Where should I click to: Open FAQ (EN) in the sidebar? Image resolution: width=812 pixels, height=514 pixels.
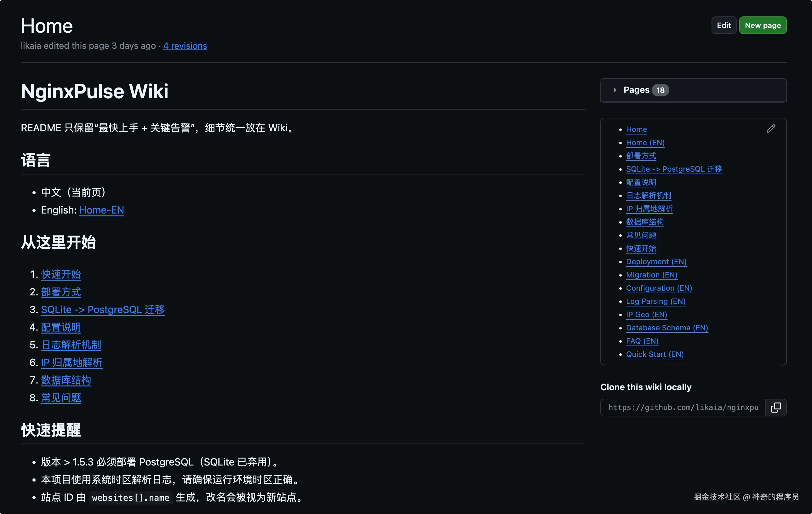click(x=642, y=341)
